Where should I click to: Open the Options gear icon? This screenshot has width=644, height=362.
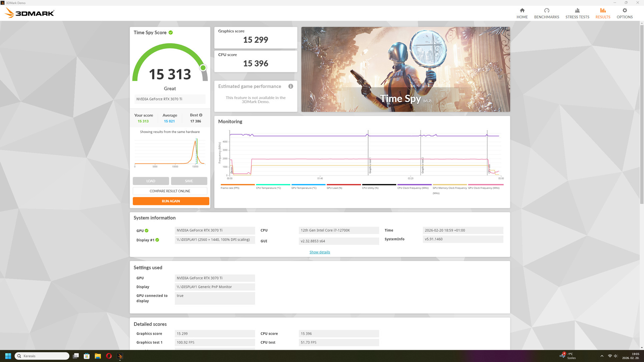tap(624, 11)
